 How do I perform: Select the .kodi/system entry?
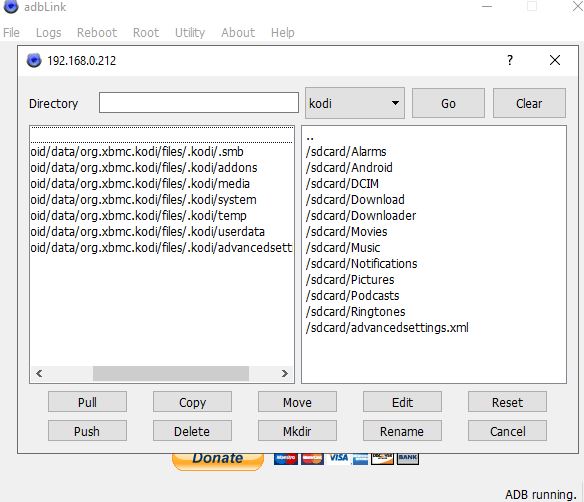pos(162,200)
